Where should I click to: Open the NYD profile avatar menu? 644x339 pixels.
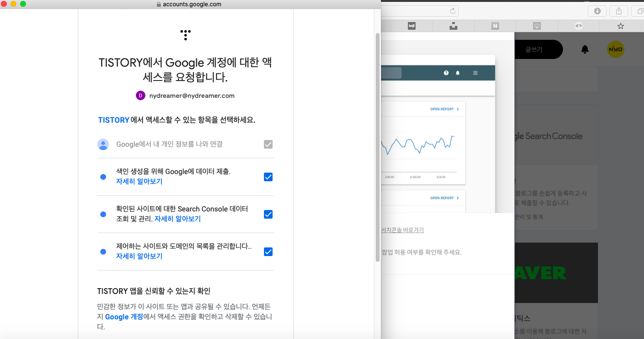tap(616, 49)
